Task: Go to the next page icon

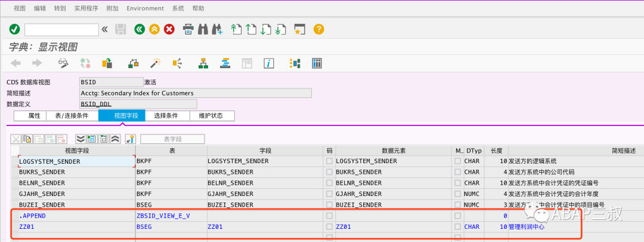Action: (x=266, y=29)
